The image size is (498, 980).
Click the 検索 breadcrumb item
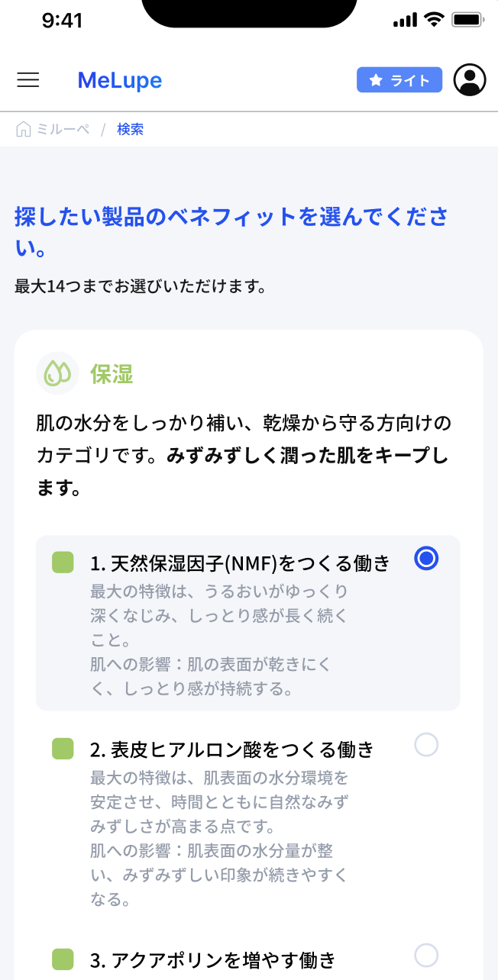point(130,130)
